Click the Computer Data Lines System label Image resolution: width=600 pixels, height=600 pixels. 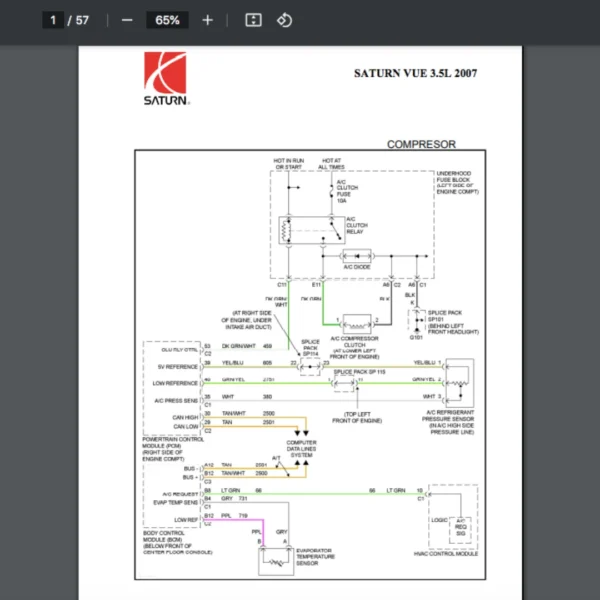[302, 448]
